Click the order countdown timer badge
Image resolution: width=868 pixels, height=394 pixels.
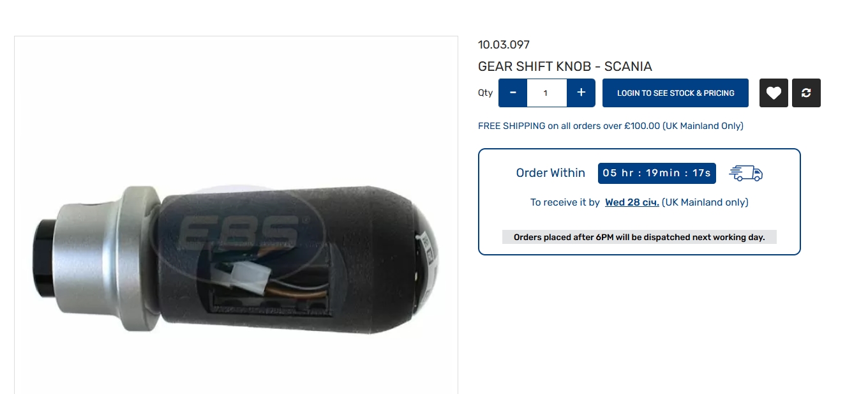[657, 173]
